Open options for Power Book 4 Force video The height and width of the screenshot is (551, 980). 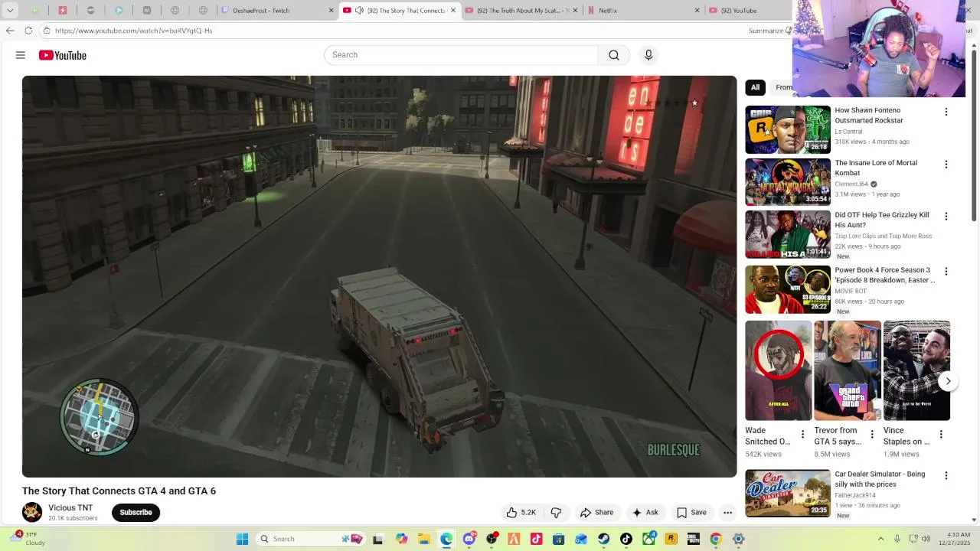point(946,272)
